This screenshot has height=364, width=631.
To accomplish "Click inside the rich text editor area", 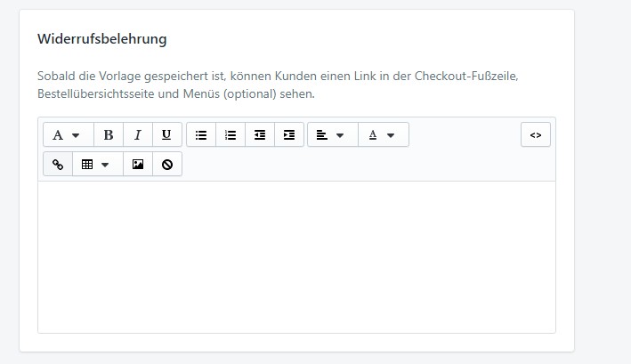I will (296, 258).
